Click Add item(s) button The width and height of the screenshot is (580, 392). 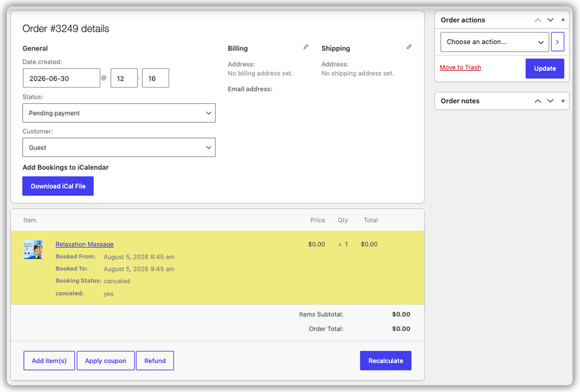click(x=49, y=361)
